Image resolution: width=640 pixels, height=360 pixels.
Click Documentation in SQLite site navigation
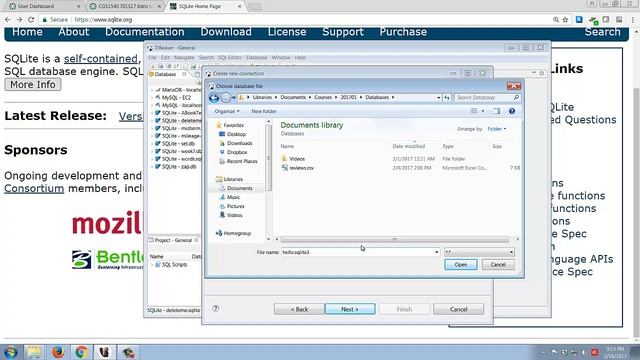[x=145, y=32]
